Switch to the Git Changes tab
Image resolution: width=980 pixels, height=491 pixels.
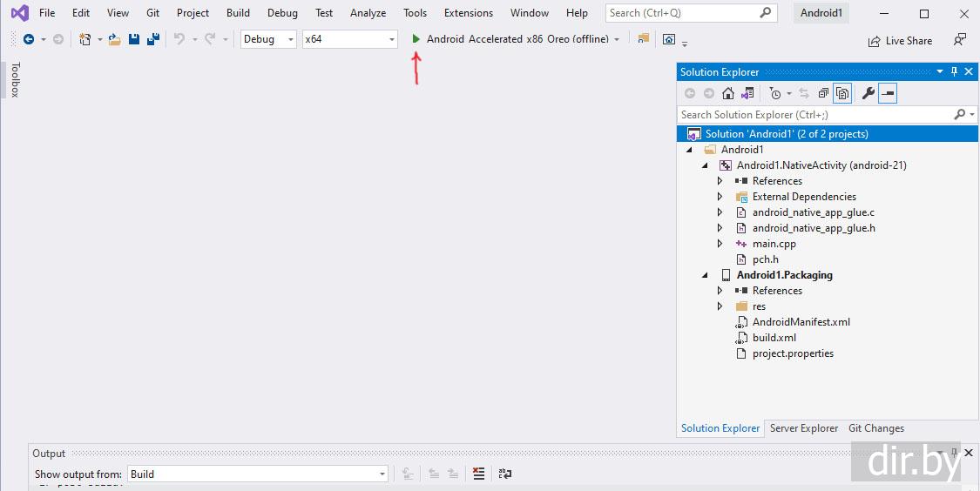click(875, 428)
